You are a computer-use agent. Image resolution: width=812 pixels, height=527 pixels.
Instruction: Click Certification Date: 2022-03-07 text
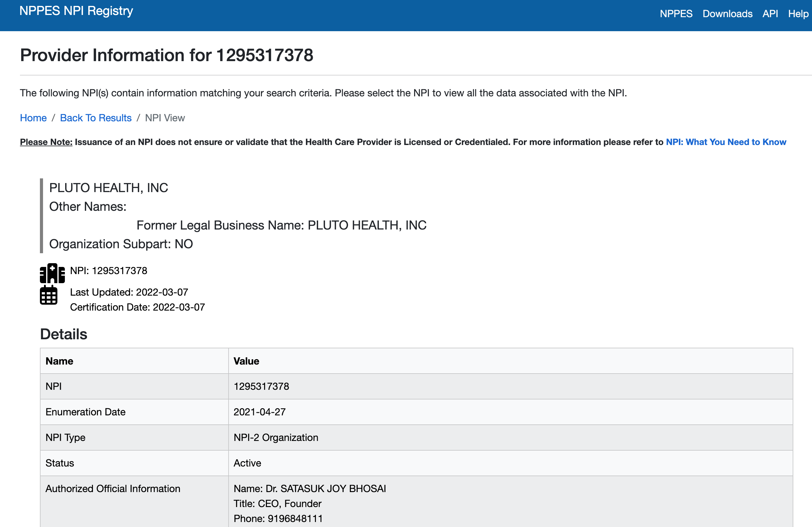pos(138,307)
